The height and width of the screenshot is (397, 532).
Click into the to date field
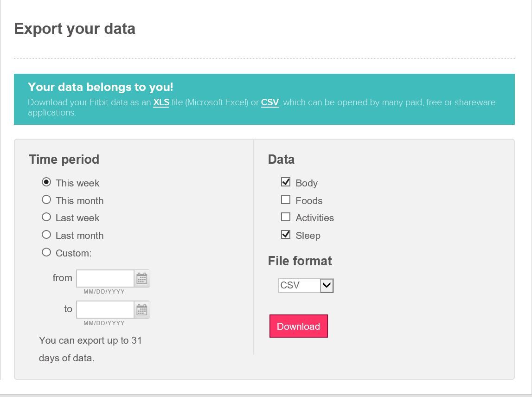pyautogui.click(x=105, y=310)
